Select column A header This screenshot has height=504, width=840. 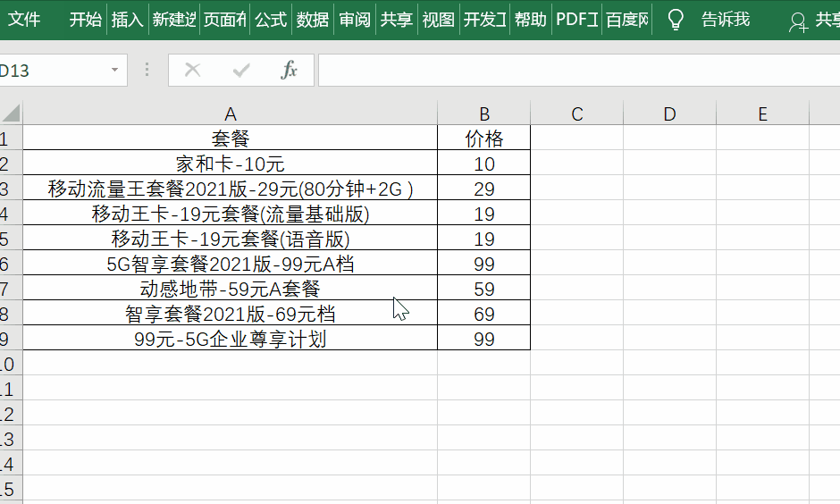[x=231, y=113]
